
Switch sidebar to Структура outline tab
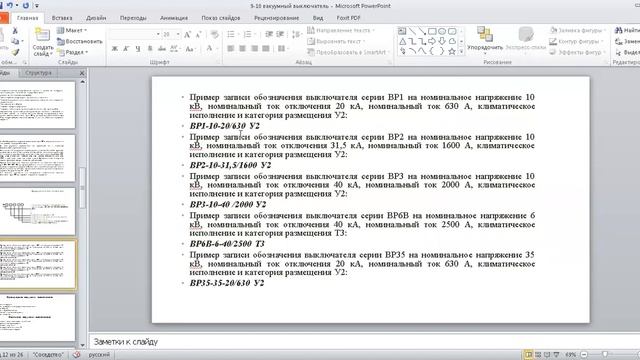point(38,73)
